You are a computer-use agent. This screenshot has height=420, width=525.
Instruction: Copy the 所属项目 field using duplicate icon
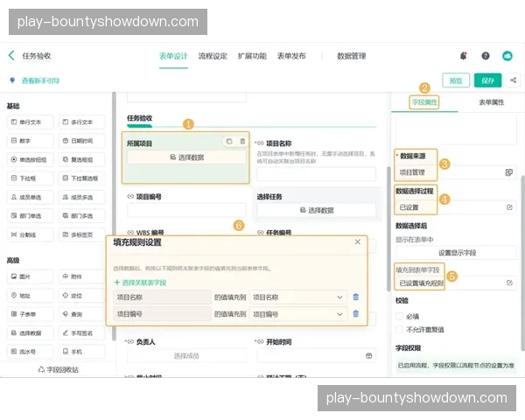pyautogui.click(x=229, y=142)
